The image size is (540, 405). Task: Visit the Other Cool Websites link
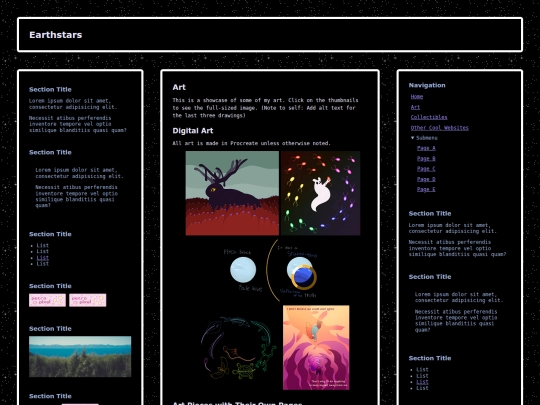pyautogui.click(x=439, y=128)
